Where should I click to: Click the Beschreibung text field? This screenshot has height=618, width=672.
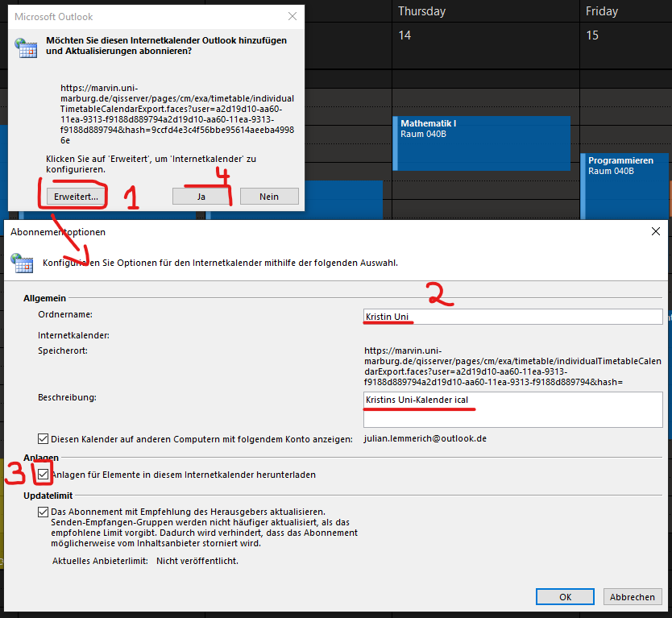click(513, 409)
